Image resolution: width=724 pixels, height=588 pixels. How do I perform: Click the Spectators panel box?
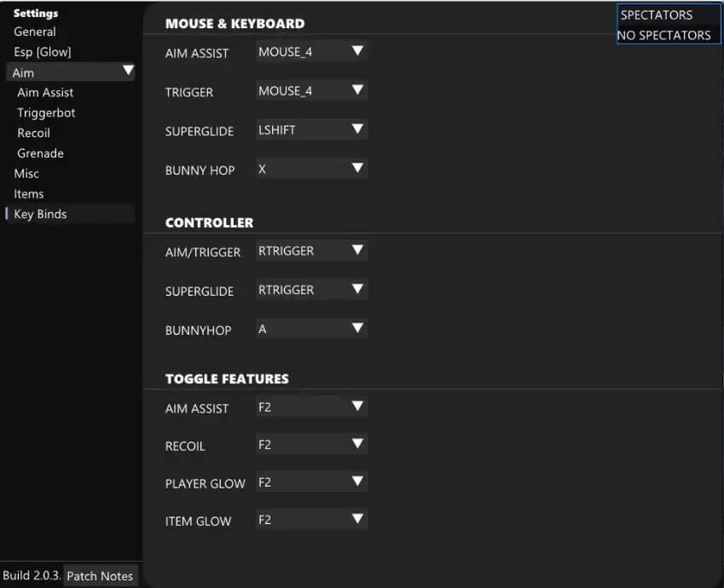point(668,25)
